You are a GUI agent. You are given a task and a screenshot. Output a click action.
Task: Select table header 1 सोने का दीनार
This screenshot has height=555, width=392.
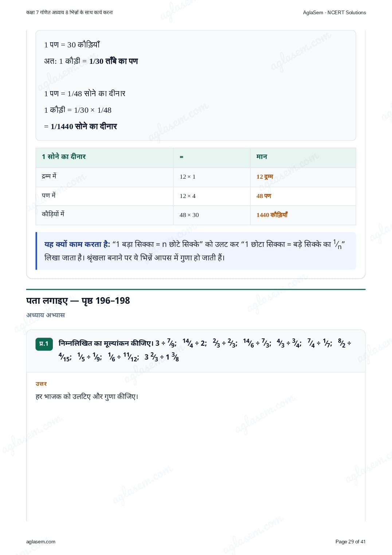(64, 156)
